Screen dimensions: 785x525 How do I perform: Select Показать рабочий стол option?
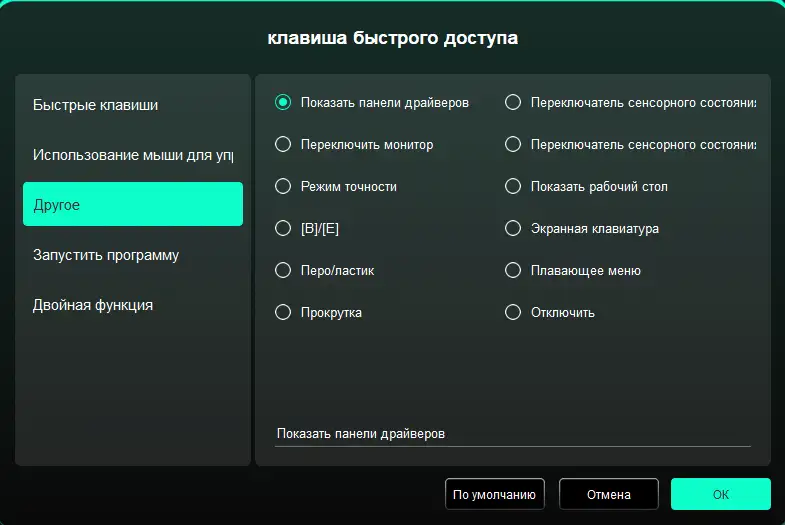513,186
